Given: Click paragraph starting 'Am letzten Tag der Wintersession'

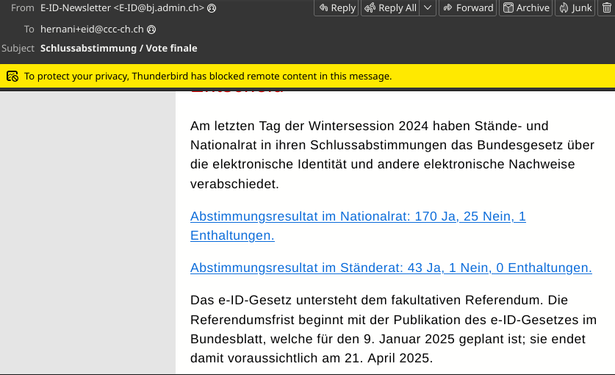Looking at the screenshot, I should coord(392,155).
